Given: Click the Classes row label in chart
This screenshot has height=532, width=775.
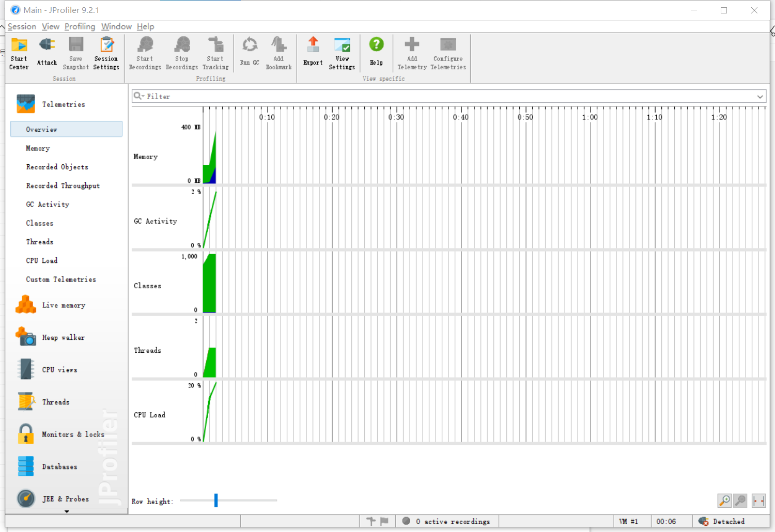Looking at the screenshot, I should [148, 286].
